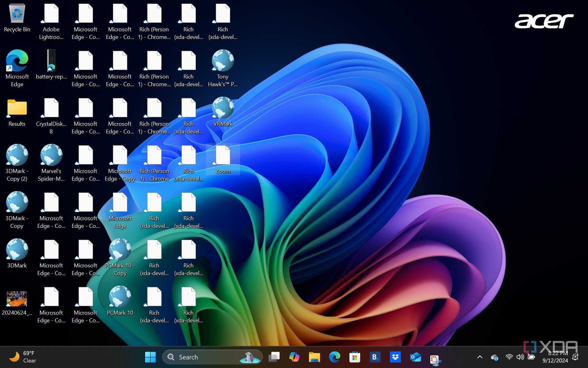This screenshot has height=368, width=588.
Task: Select the battery-rep... file on desktop
Action: pos(51,64)
